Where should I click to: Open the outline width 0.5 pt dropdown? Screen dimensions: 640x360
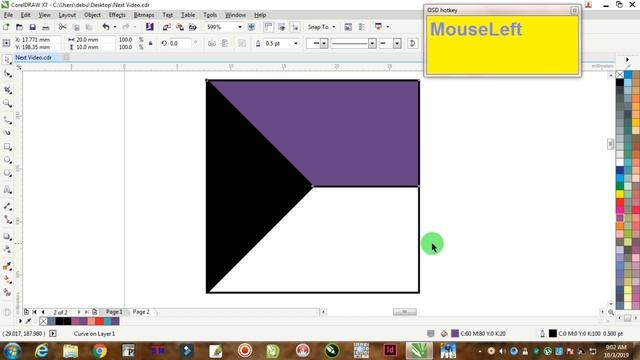click(296, 43)
